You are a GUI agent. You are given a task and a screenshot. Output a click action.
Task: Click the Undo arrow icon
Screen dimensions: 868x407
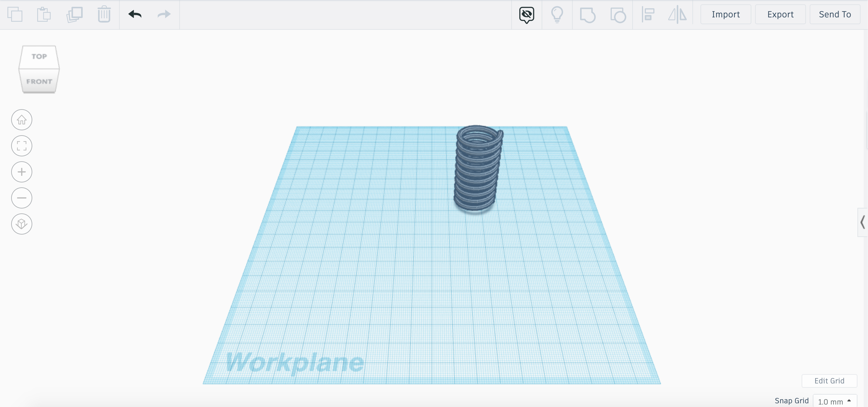point(135,13)
